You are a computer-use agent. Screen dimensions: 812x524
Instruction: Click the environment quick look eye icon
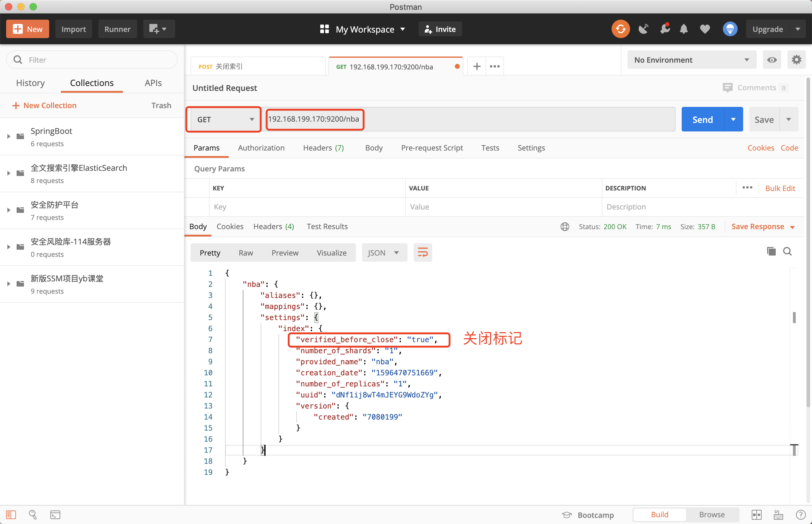[x=771, y=60]
